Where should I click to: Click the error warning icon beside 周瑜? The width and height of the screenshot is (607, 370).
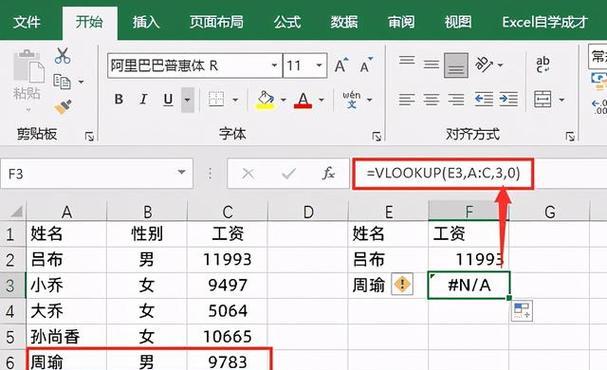point(402,284)
